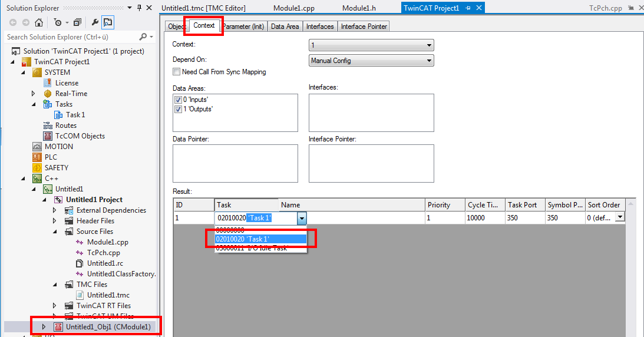Open the Module1.h document tab

pos(359,8)
